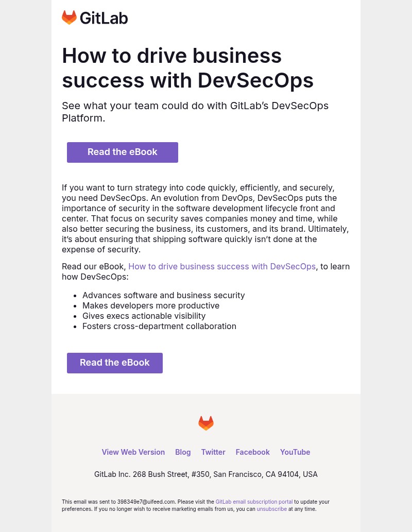Open the View Web Version link
This screenshot has width=412, height=532.
[133, 452]
